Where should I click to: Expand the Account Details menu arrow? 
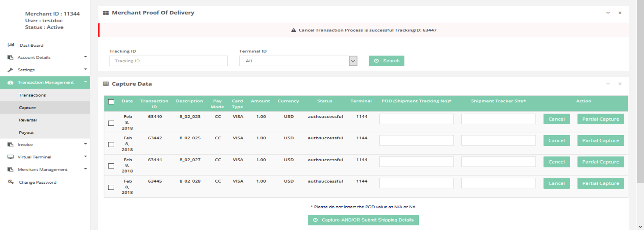85,57
